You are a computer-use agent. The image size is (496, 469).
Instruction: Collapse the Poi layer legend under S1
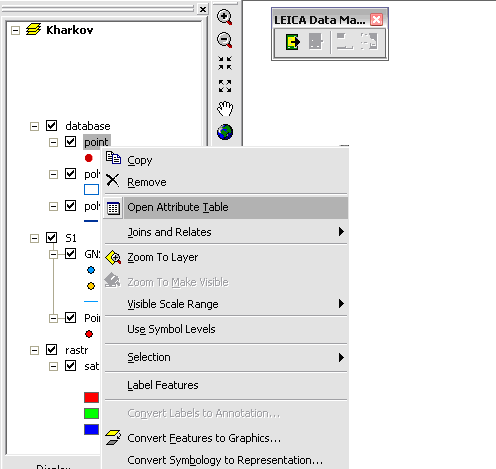(53, 318)
